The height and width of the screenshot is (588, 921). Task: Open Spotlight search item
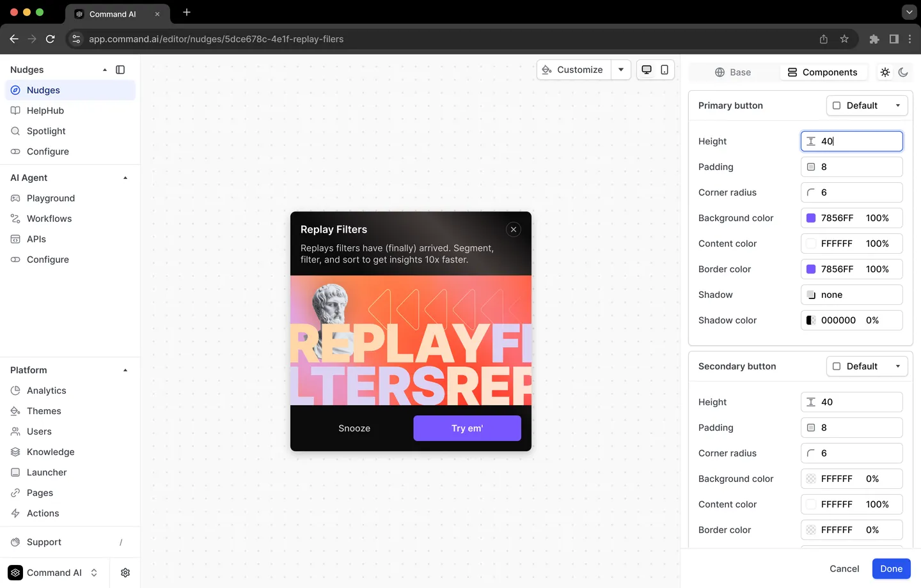point(70,131)
